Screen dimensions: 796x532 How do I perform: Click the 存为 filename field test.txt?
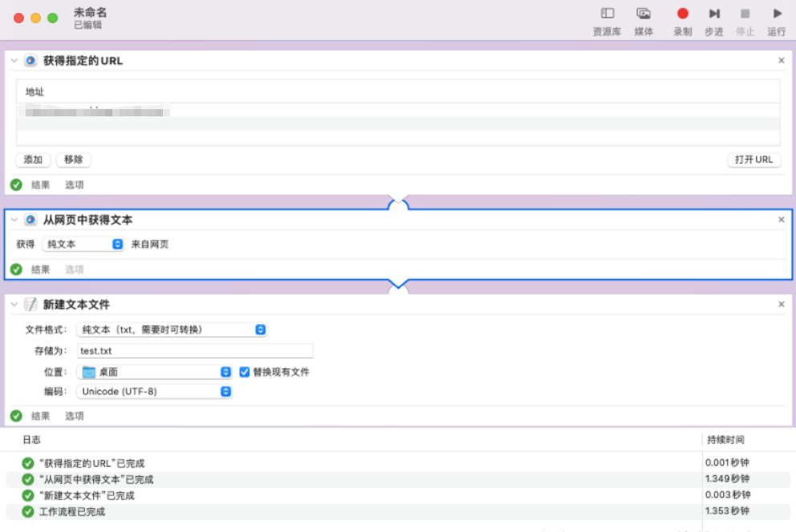pyautogui.click(x=195, y=351)
